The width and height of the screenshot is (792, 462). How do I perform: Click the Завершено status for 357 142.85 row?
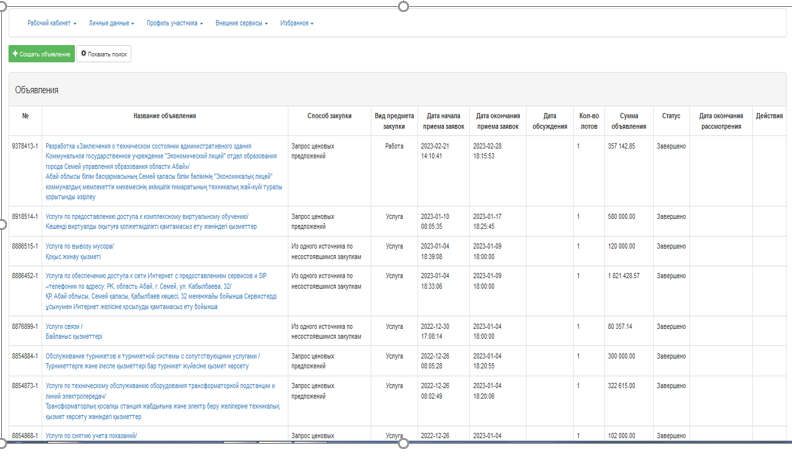(671, 146)
